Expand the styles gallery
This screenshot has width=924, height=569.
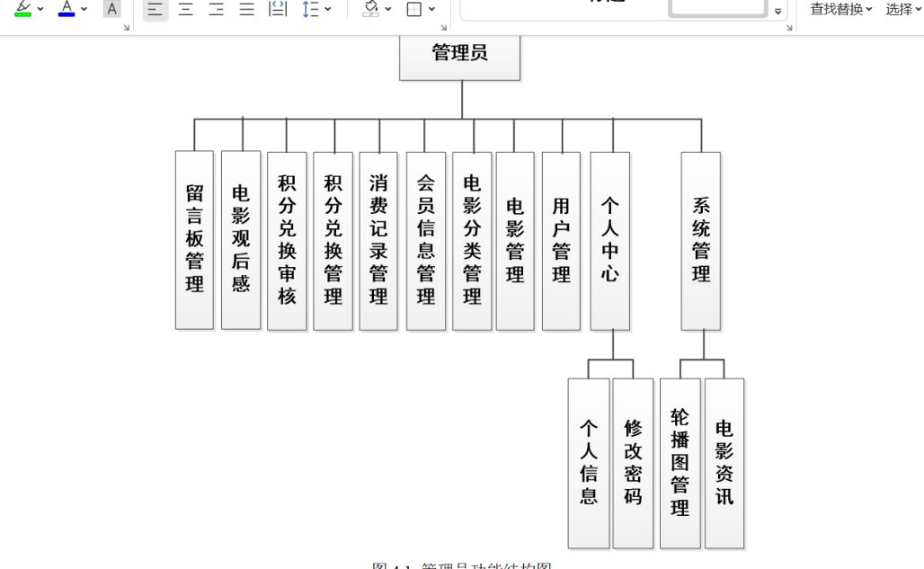pos(777,11)
